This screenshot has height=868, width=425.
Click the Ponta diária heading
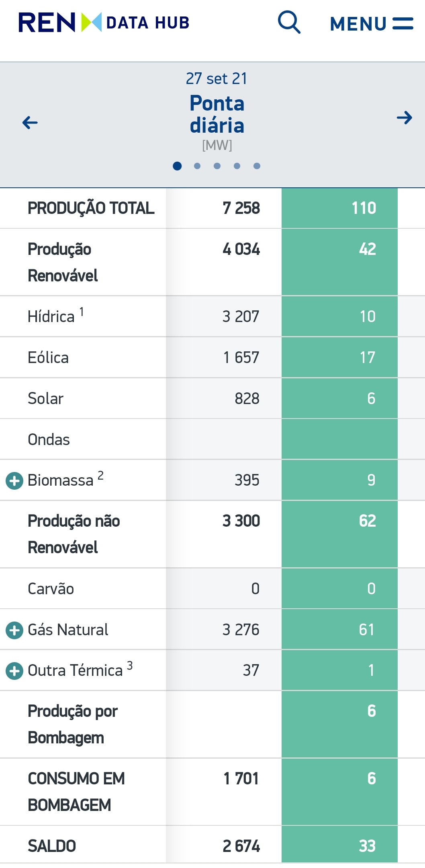[217, 114]
